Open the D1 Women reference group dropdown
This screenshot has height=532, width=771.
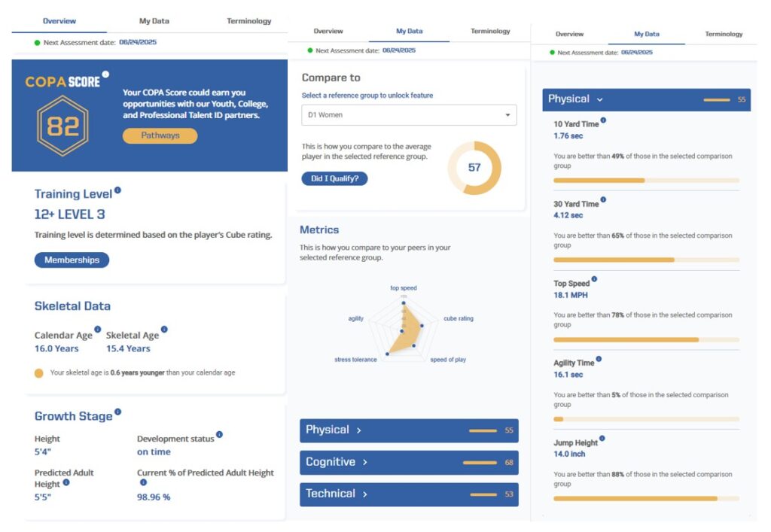409,115
